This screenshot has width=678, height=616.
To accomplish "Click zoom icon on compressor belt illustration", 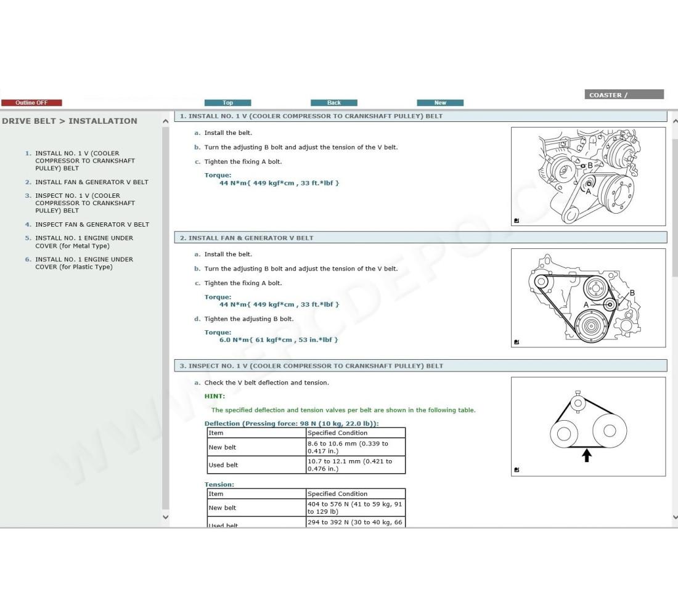I will (x=517, y=221).
